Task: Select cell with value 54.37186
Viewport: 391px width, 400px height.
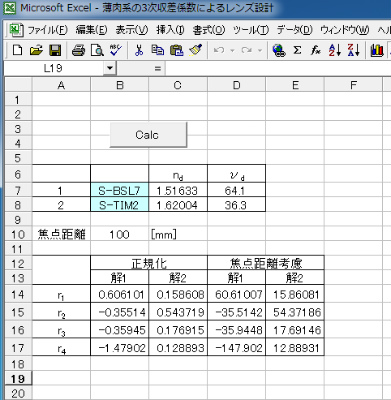Action: click(x=295, y=312)
